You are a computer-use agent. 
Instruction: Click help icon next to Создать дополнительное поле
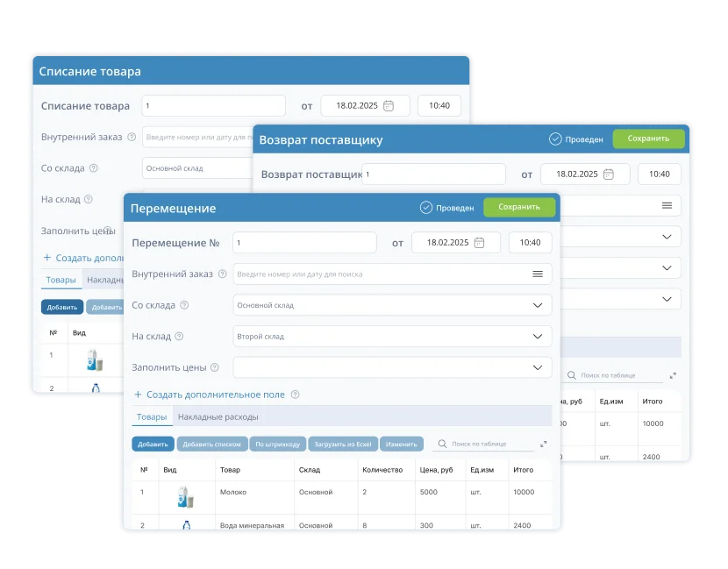coord(295,395)
